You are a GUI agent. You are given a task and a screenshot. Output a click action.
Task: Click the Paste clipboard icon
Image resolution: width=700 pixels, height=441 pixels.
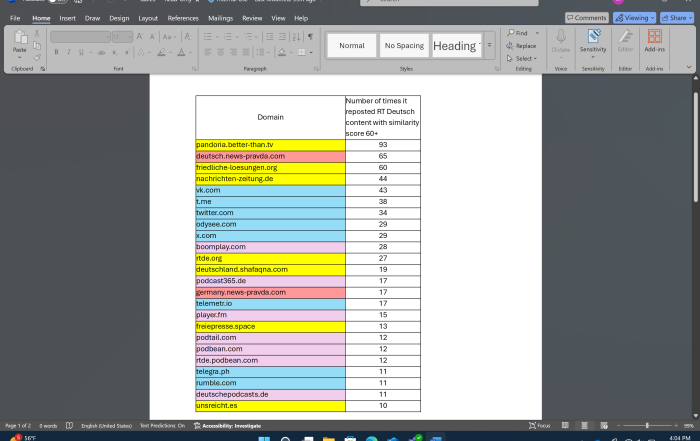[20, 37]
